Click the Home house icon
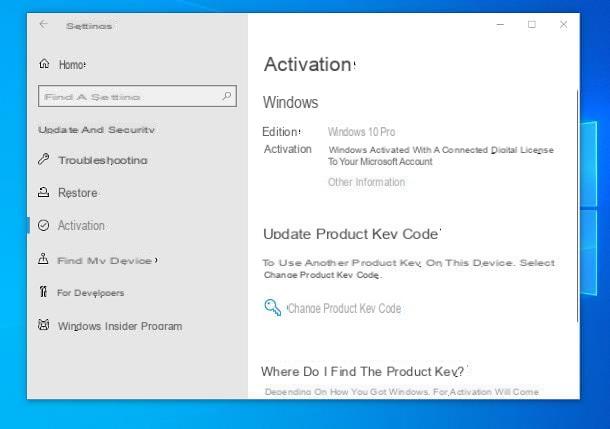 coord(44,64)
